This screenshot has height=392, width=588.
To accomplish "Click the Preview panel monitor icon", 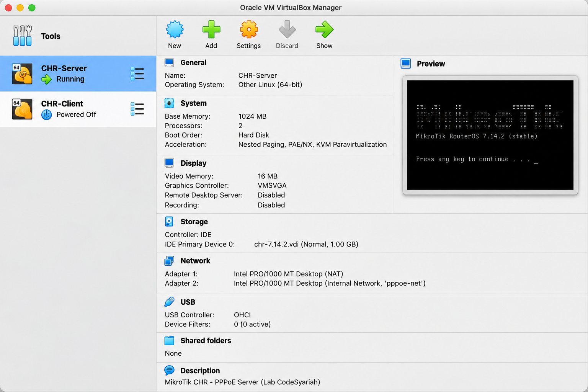I will (x=406, y=64).
